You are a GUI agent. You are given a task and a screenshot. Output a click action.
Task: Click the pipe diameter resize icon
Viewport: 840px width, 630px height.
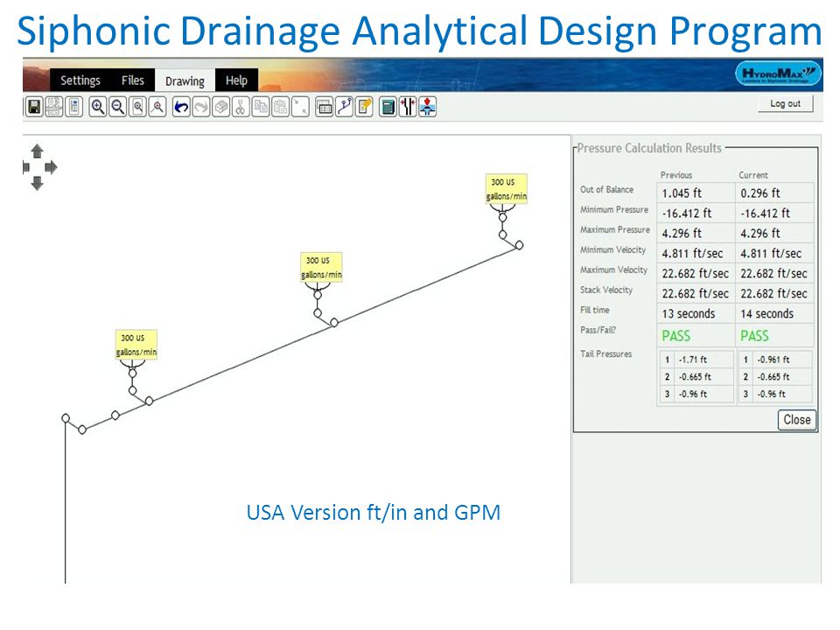(x=408, y=107)
